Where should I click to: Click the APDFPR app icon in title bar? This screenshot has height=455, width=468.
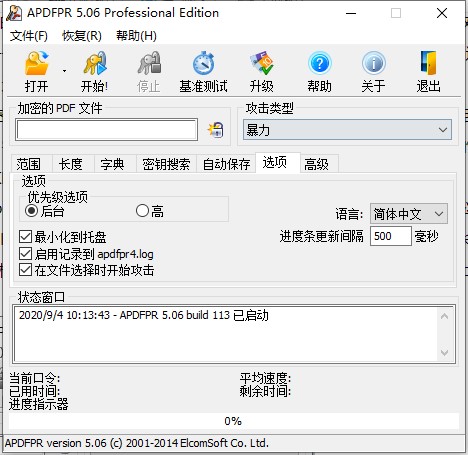14,13
